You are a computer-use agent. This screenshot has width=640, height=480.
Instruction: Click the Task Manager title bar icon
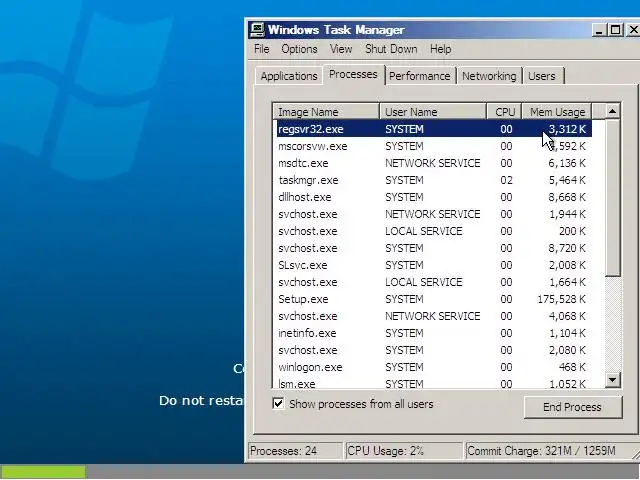pos(257,30)
